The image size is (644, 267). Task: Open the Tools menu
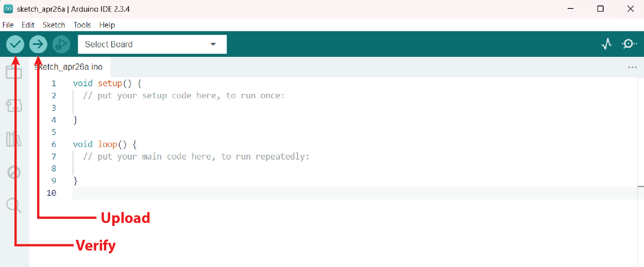pos(82,25)
